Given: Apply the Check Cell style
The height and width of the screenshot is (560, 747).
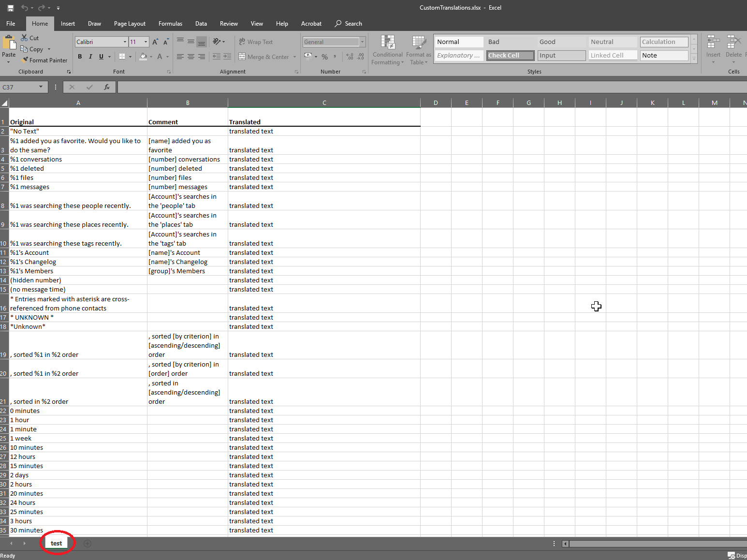Looking at the screenshot, I should (x=510, y=56).
